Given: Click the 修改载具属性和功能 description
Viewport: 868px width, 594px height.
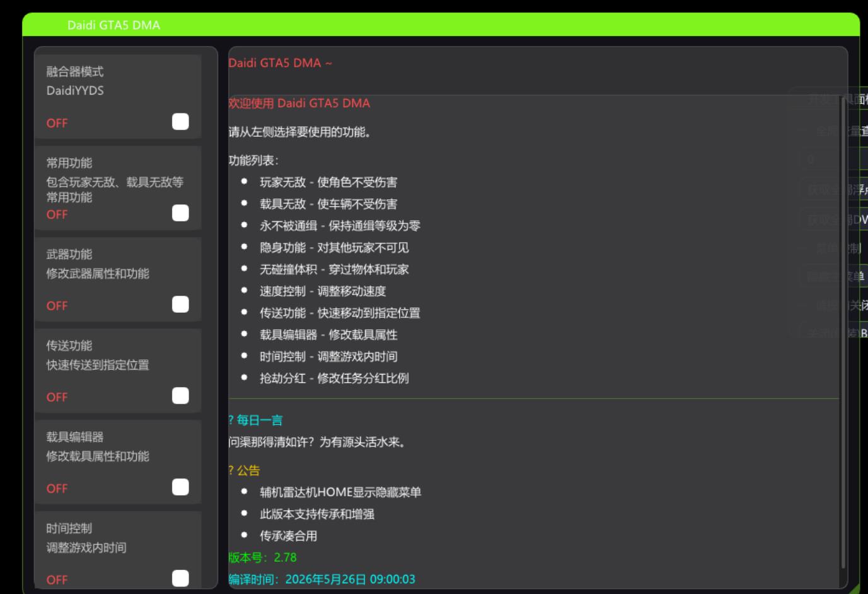Looking at the screenshot, I should (x=98, y=457).
